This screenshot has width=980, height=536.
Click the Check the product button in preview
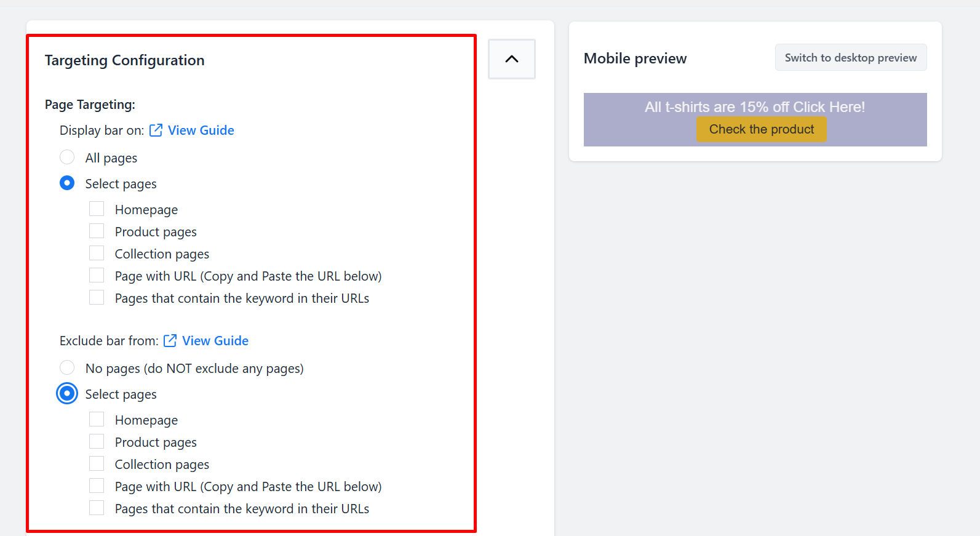(x=761, y=129)
